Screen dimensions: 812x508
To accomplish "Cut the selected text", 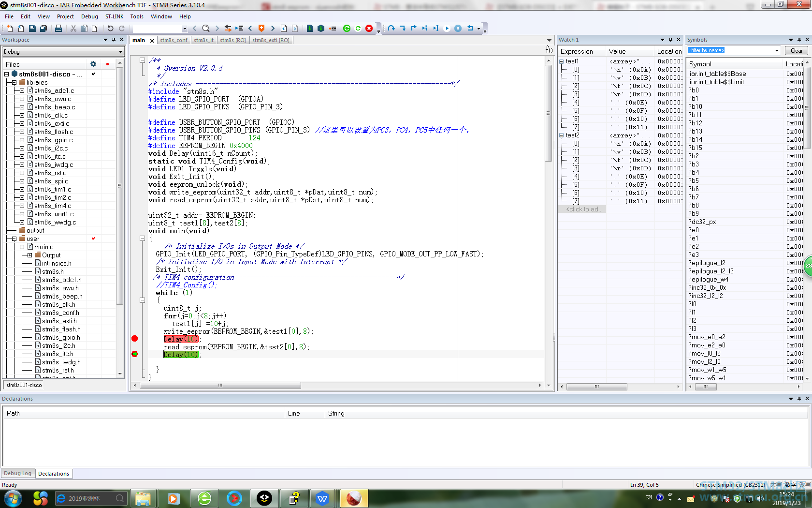I will [73, 29].
